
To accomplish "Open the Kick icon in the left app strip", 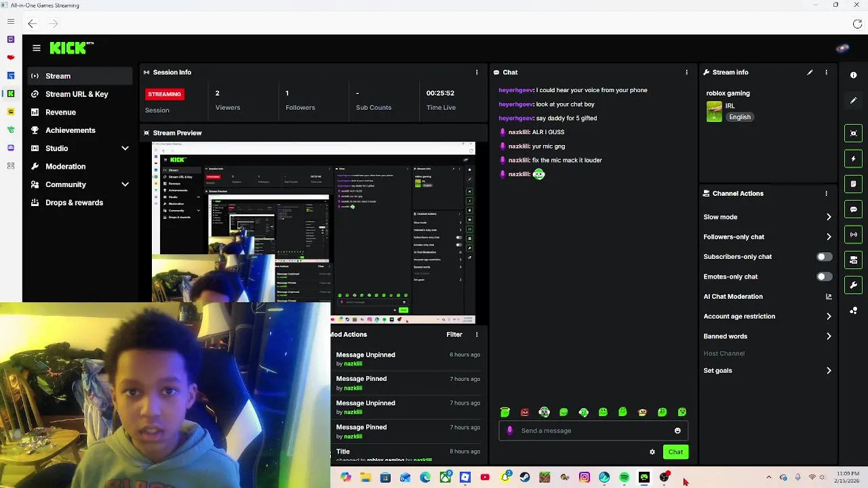I will [10, 94].
